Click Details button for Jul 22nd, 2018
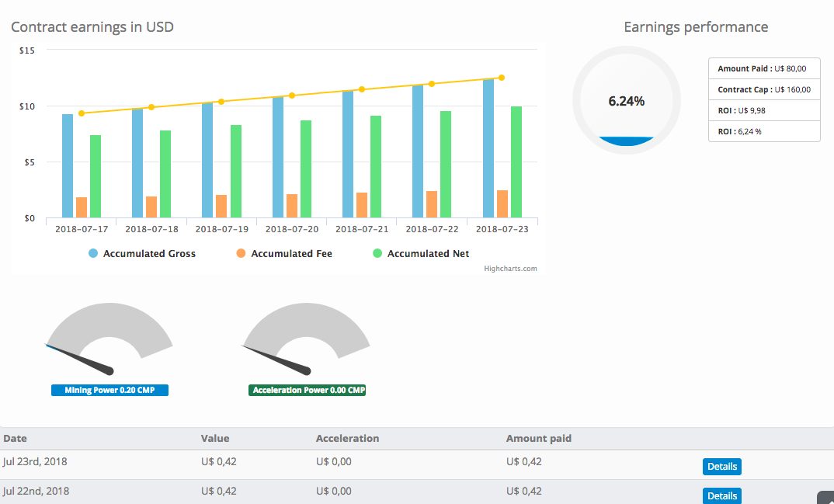The image size is (834, 504). pos(721,495)
